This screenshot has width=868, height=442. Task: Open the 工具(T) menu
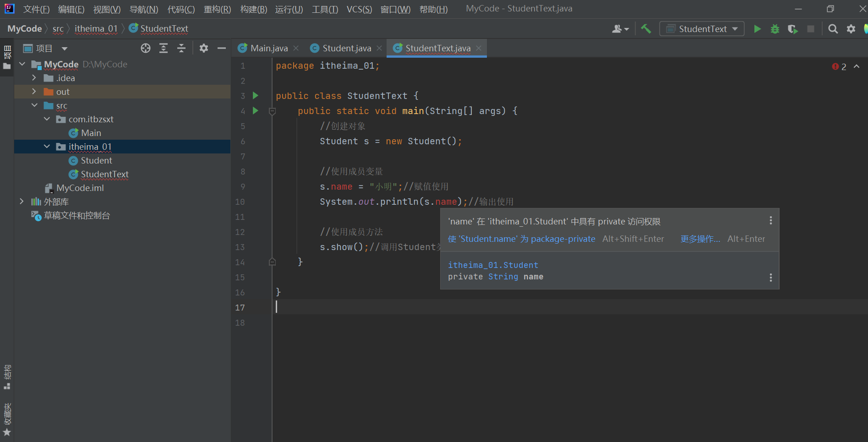[325, 9]
